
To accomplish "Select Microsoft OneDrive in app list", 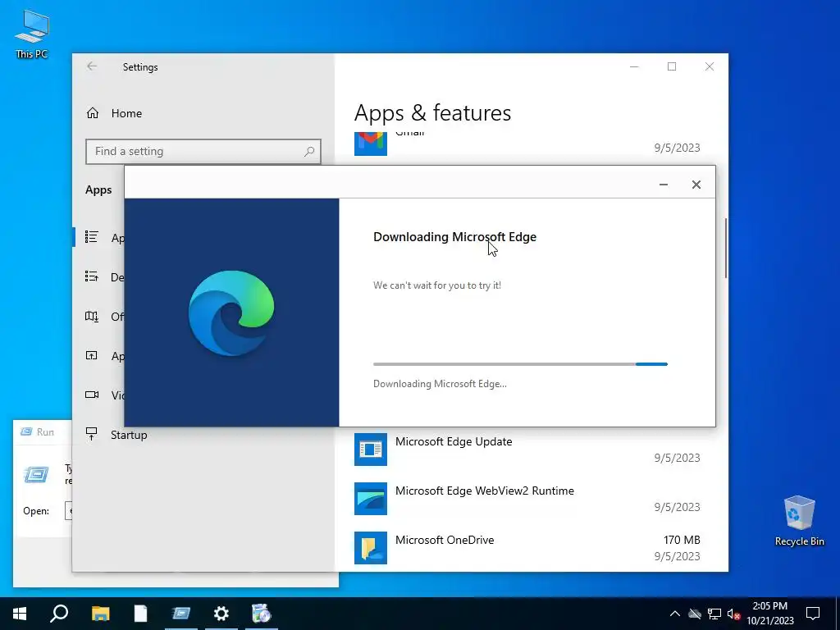I will pyautogui.click(x=527, y=548).
